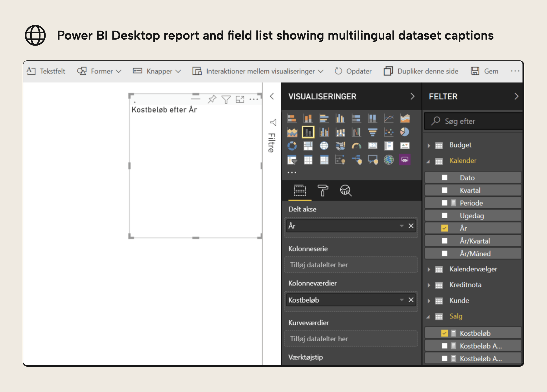Select the 100% stacked bar chart visualization
Screen dimensions: 547x392
[356, 118]
